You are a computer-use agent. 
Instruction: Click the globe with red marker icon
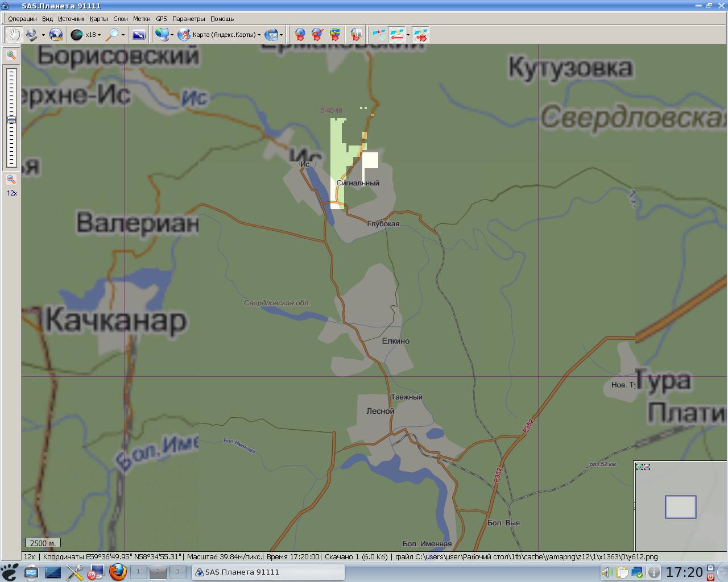(300, 35)
